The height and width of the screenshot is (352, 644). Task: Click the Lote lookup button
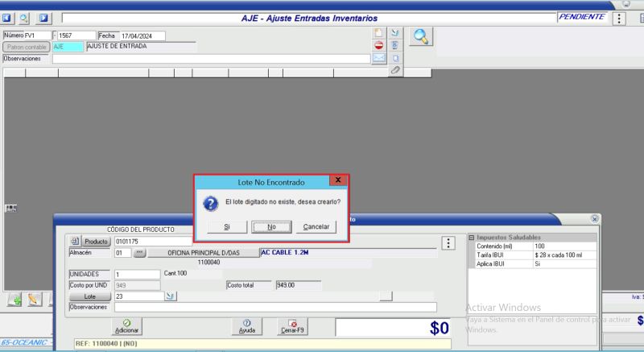tap(89, 296)
